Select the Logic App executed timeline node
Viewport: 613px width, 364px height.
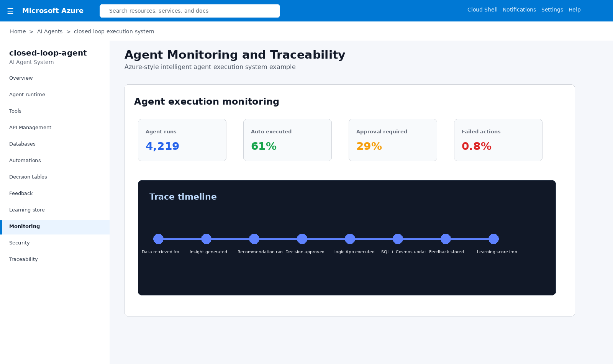click(x=350, y=239)
